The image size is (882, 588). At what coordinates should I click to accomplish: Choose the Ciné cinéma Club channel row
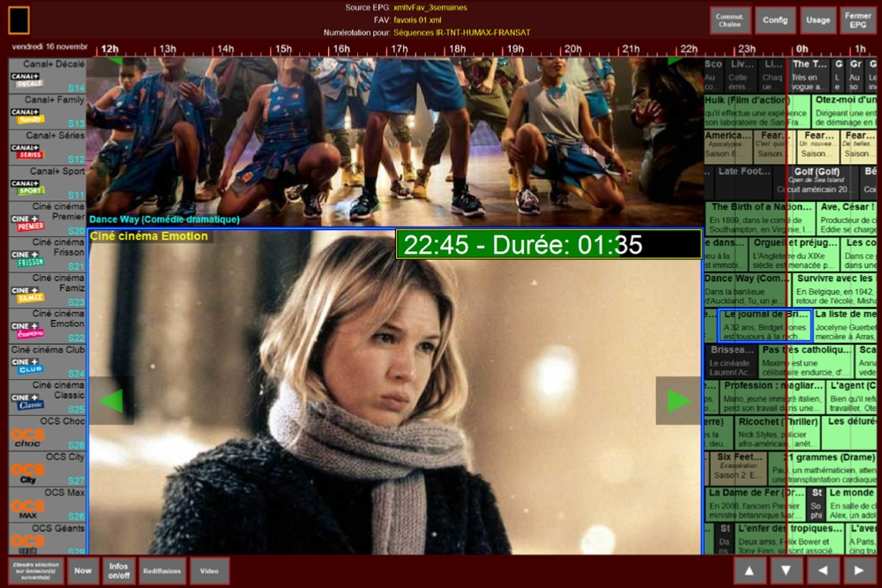point(48,361)
